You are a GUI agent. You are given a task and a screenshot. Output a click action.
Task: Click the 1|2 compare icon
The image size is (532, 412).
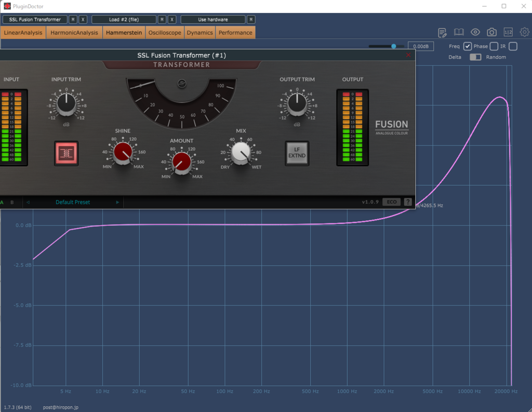point(508,32)
